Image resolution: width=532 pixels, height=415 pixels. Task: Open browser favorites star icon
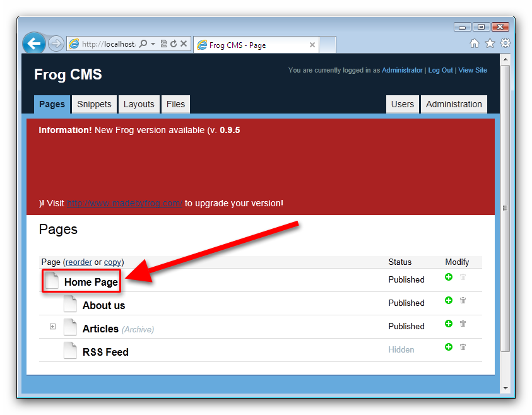490,44
